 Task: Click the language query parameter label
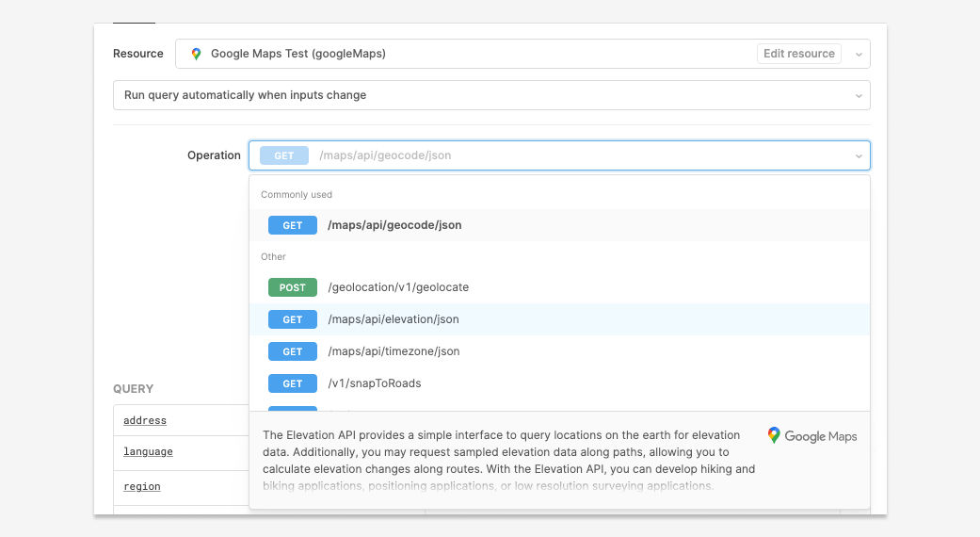[148, 451]
